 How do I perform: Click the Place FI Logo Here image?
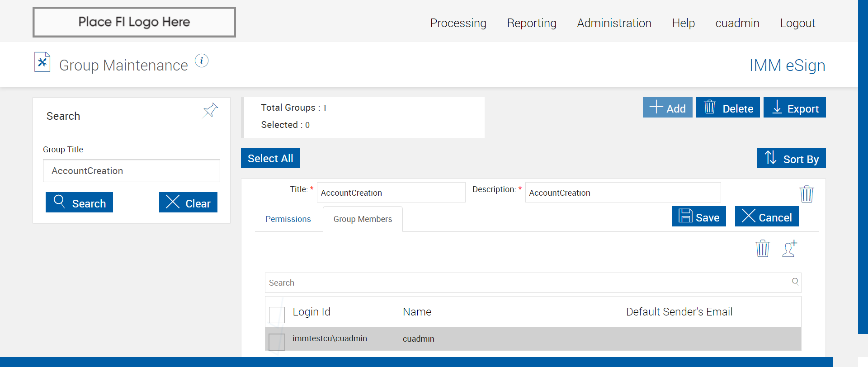pos(134,22)
